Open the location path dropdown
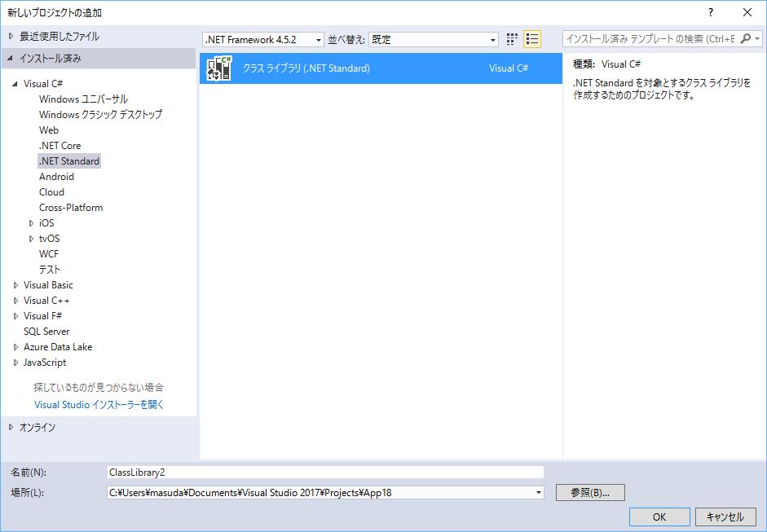This screenshot has height=532, width=767. coord(538,493)
